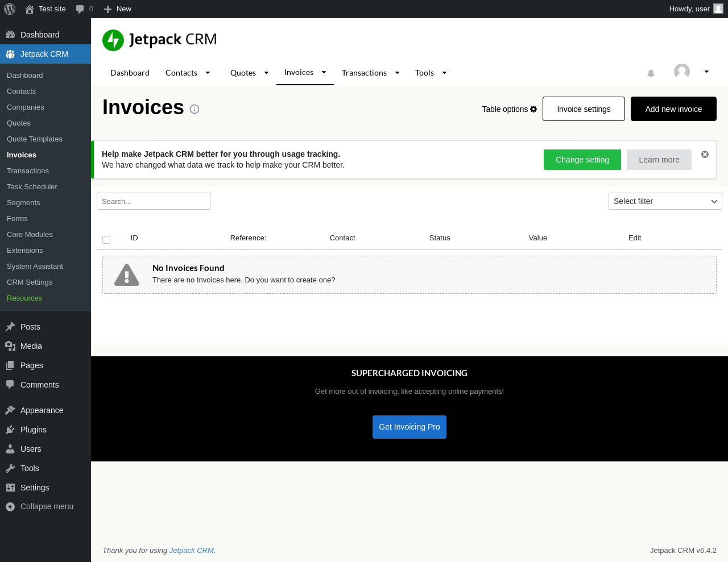Click the Jetpack CRM green bolt logo

[x=113, y=40]
